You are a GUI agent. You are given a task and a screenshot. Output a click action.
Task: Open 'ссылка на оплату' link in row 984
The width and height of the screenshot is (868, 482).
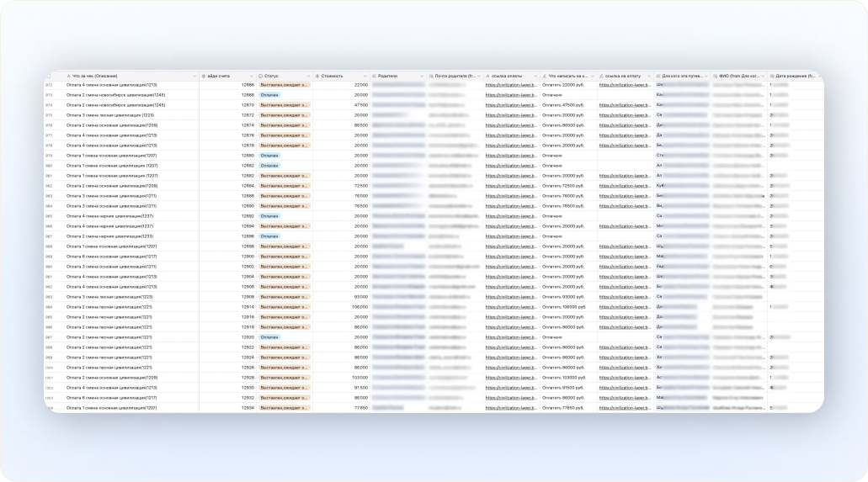pyautogui.click(x=625, y=206)
